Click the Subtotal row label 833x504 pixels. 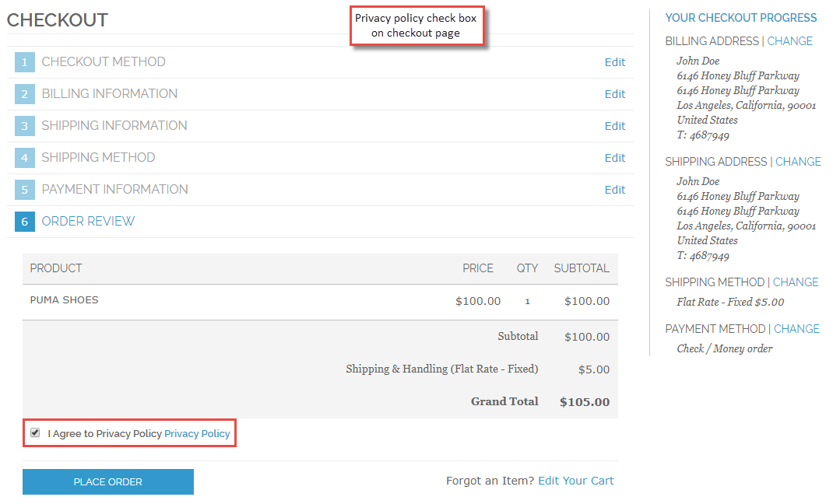(518, 336)
